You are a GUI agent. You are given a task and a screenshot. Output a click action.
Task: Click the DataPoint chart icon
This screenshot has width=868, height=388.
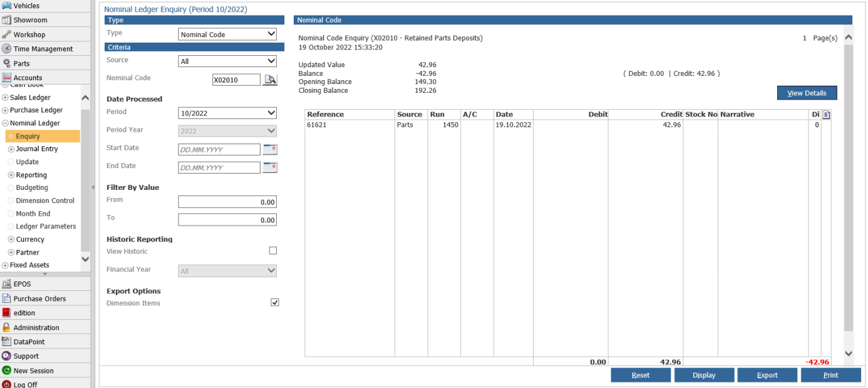tap(6, 342)
